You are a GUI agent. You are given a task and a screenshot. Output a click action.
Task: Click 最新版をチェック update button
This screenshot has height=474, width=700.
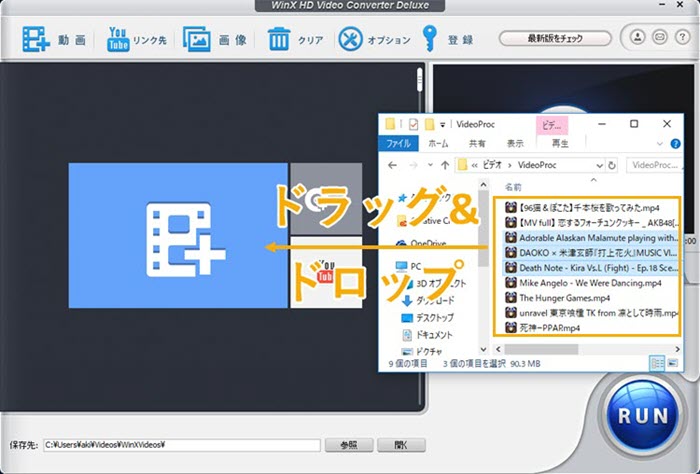click(x=555, y=38)
